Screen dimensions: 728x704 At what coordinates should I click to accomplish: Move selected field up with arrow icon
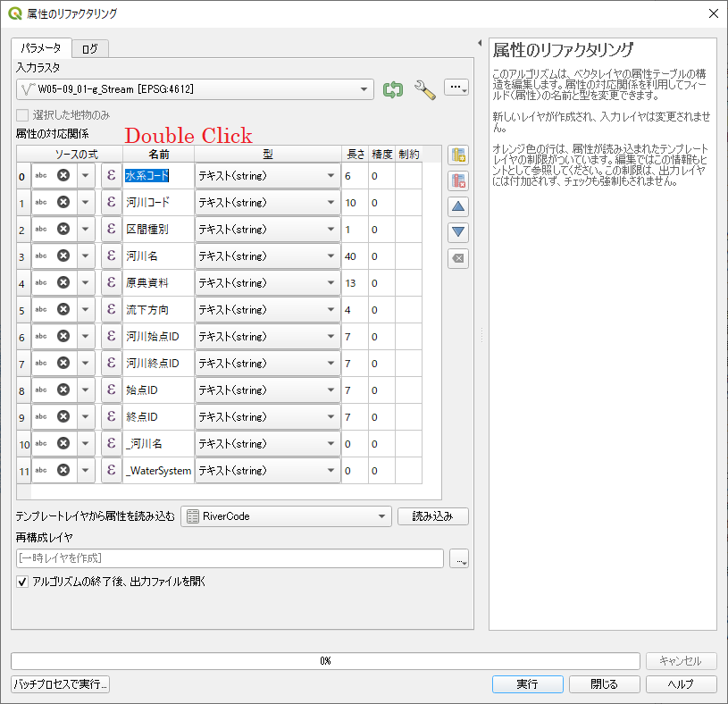click(458, 206)
